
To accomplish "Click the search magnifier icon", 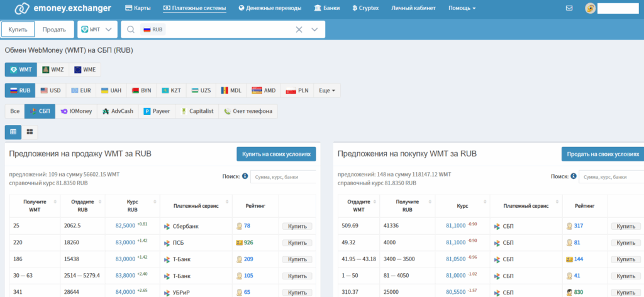I will pyautogui.click(x=131, y=30).
